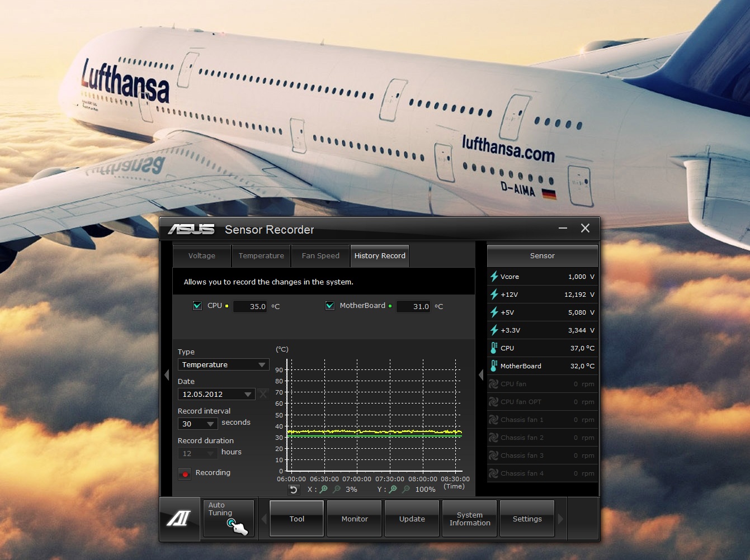This screenshot has width=750, height=560.
Task: Switch to the Temperature tab
Action: coord(261,255)
